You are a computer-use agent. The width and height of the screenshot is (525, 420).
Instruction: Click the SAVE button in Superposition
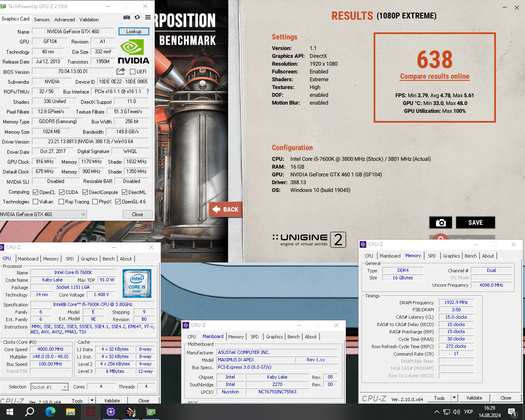click(x=475, y=222)
